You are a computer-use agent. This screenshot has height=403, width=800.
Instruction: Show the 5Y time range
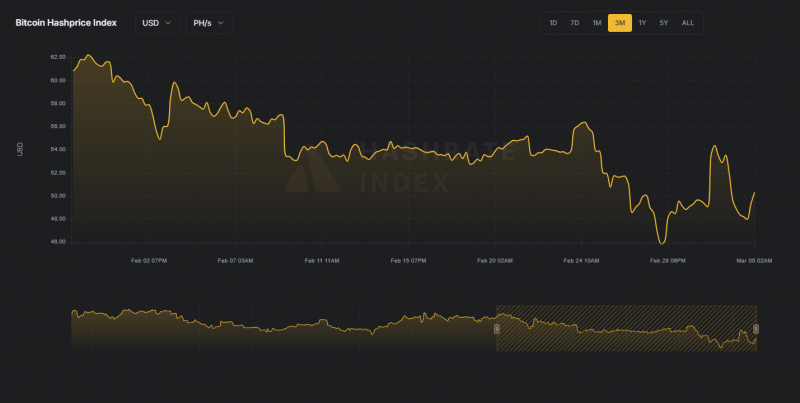(x=664, y=23)
